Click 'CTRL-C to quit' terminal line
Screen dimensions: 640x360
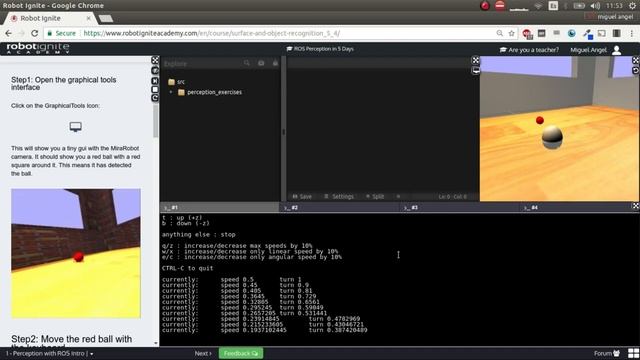point(187,268)
